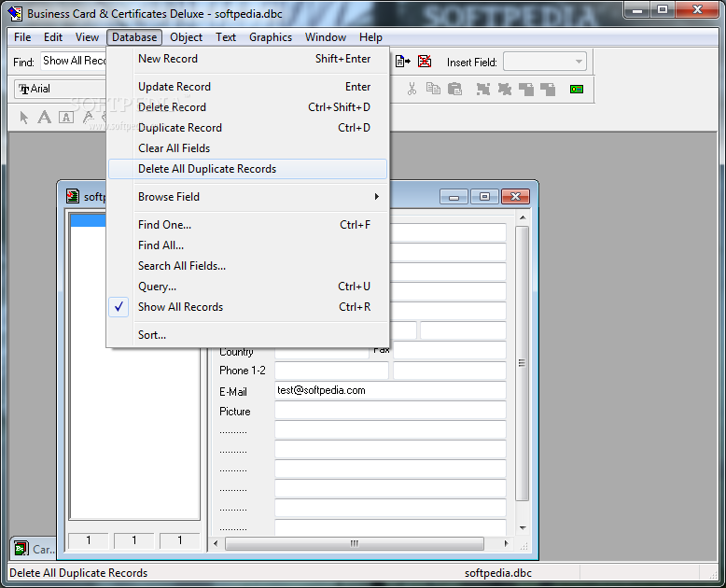726x588 pixels.
Task: Choose Update Record menu item
Action: pyautogui.click(x=247, y=87)
